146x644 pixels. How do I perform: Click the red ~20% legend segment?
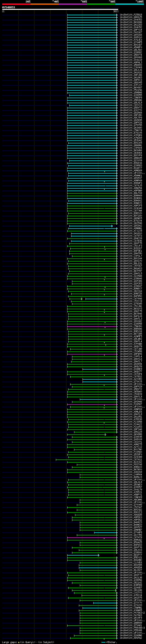(x=16, y=4)
